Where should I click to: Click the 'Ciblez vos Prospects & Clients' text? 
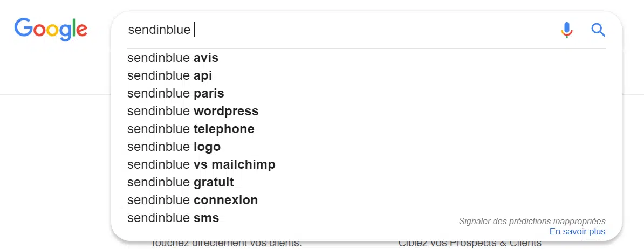click(x=470, y=244)
